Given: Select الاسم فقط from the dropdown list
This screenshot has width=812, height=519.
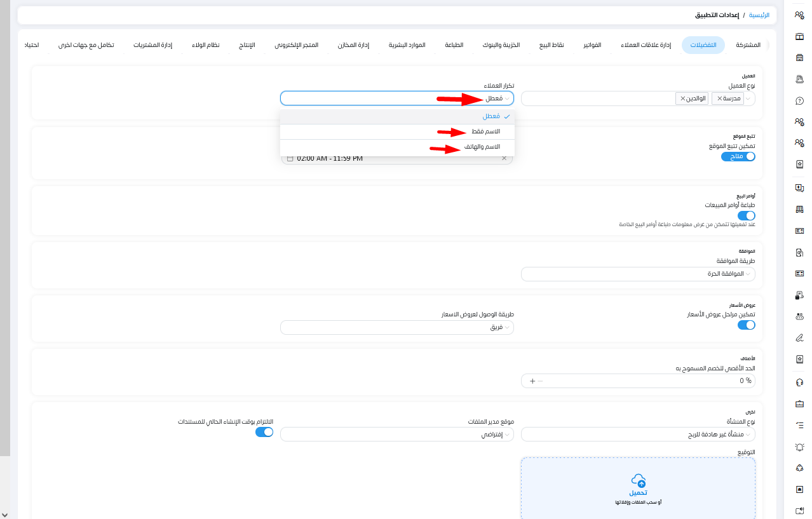Looking at the screenshot, I should [485, 131].
